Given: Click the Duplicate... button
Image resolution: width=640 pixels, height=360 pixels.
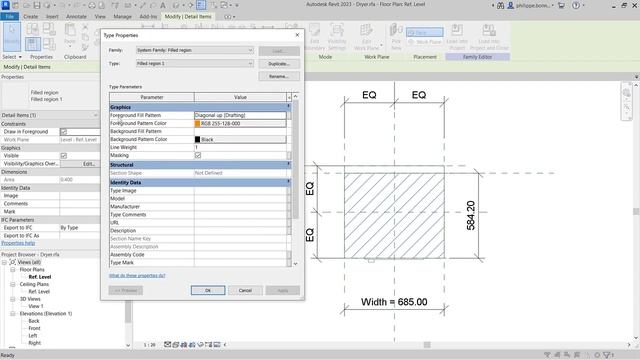Looking at the screenshot, I should pos(279,64).
